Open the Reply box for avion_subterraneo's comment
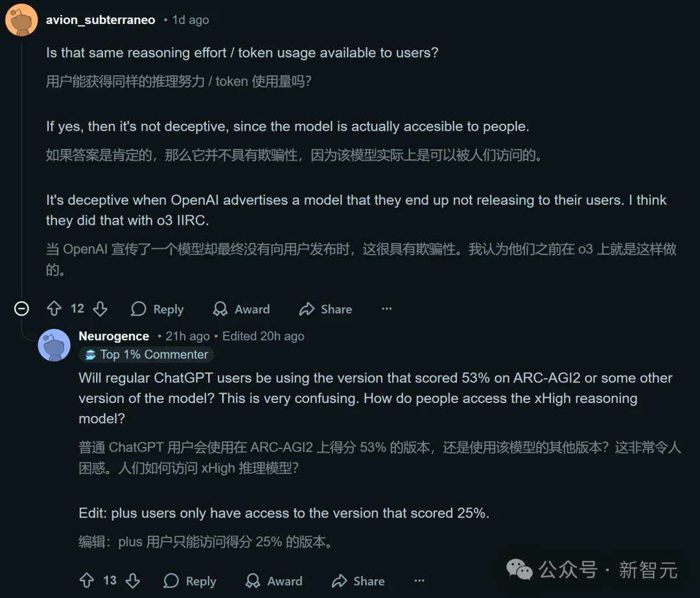This screenshot has height=598, width=700. [x=157, y=309]
